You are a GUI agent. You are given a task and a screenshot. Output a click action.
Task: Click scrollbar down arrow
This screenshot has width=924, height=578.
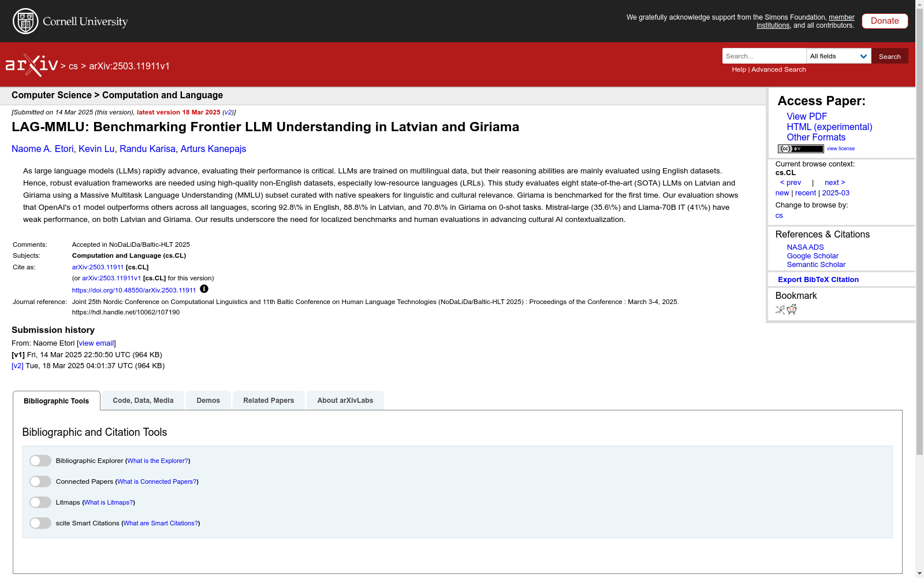click(919, 573)
